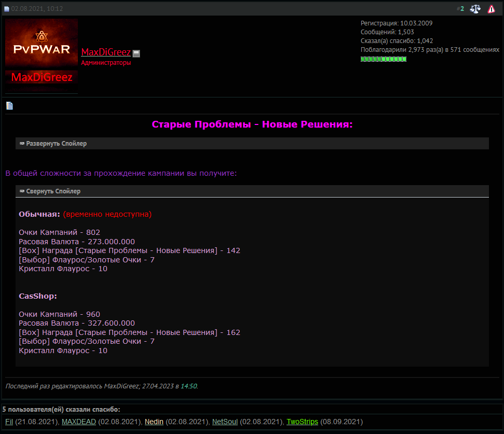The image size is (504, 434).
Task: Click 'Обычная:' section heading
Action: [39, 214]
